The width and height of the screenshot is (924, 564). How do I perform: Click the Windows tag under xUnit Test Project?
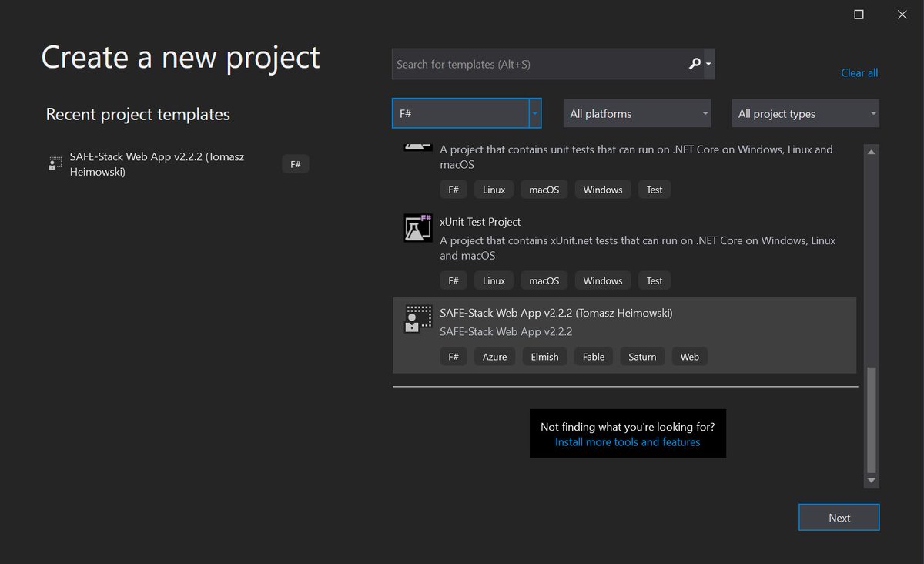point(603,281)
